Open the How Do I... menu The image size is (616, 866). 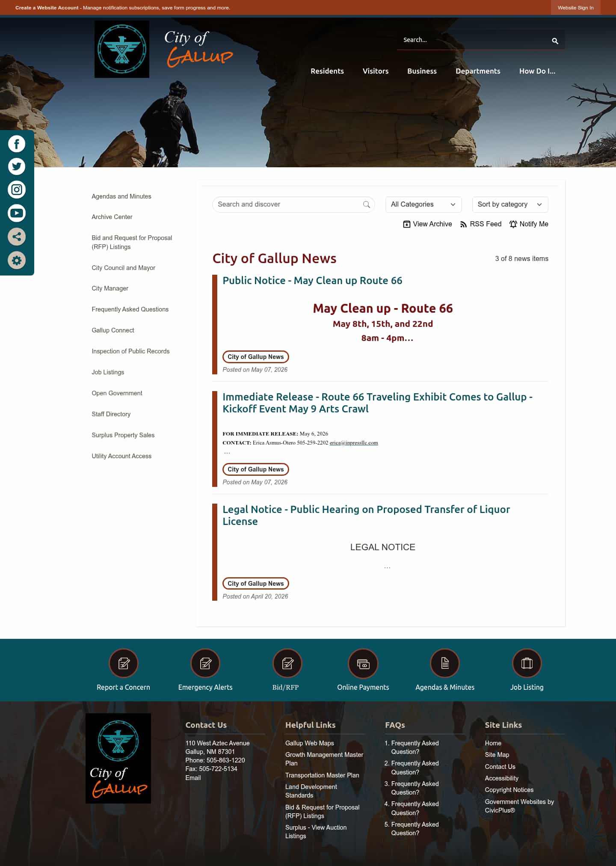coord(537,71)
